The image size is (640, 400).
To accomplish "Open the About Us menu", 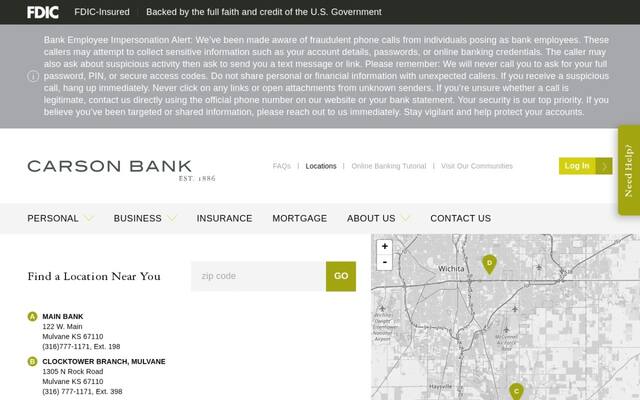I will 371,219.
